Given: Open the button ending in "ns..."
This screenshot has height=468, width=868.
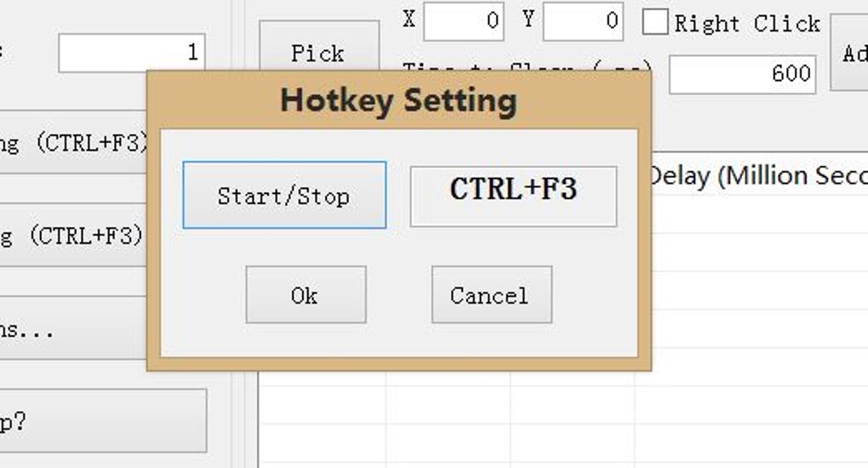Looking at the screenshot, I should (72, 328).
